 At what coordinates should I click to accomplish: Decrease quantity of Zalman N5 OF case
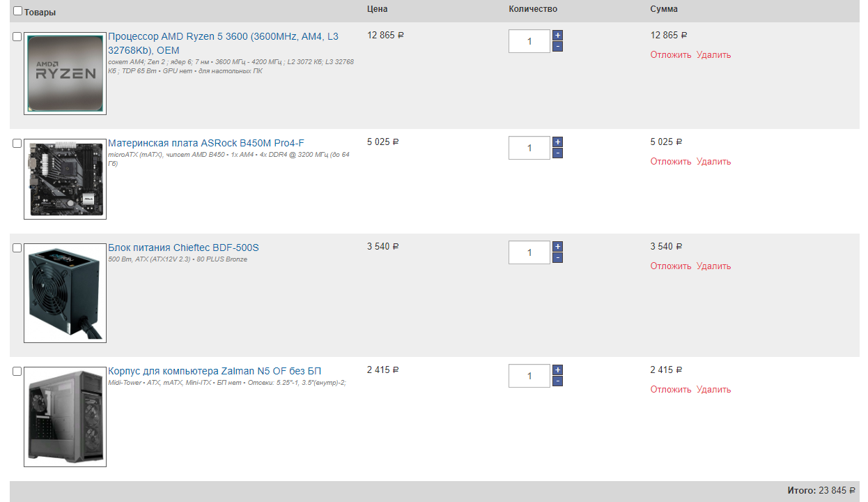557,381
